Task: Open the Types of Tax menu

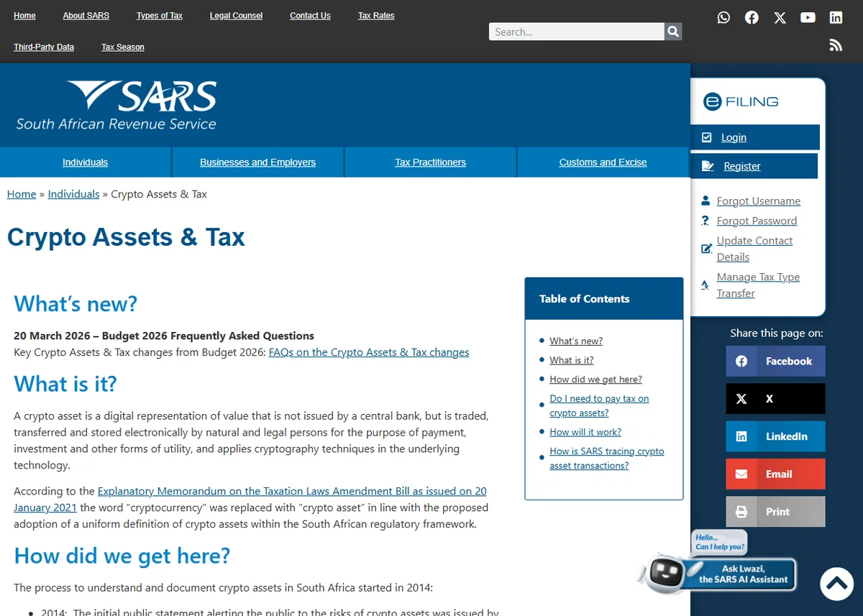Action: 160,16
